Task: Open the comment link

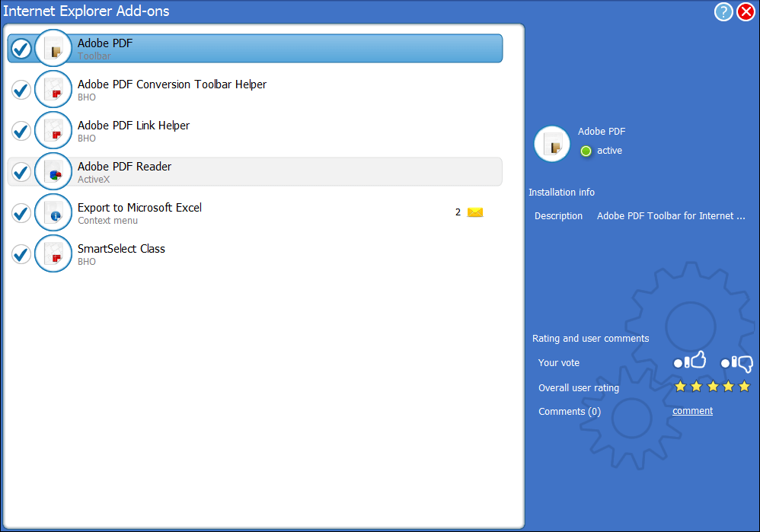Action: 693,411
